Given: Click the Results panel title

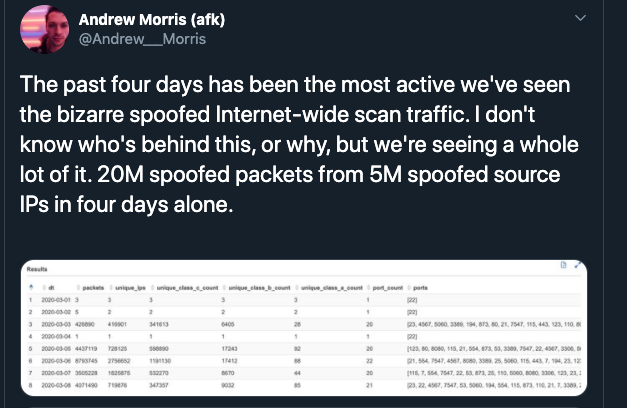Looking at the screenshot, I should pos(41,270).
